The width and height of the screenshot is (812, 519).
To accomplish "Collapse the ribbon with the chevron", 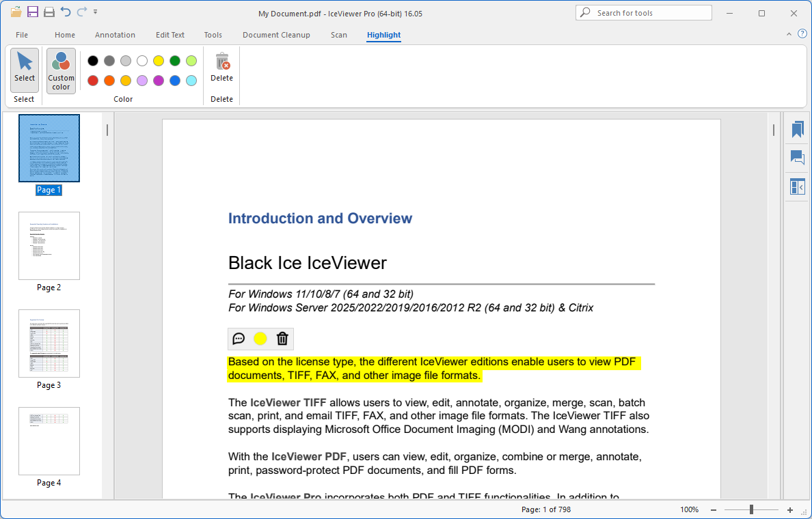I will point(789,34).
